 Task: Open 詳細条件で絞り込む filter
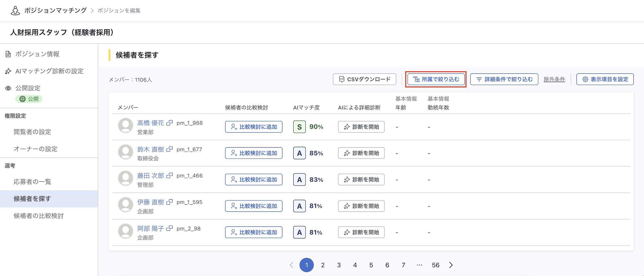pyautogui.click(x=504, y=79)
